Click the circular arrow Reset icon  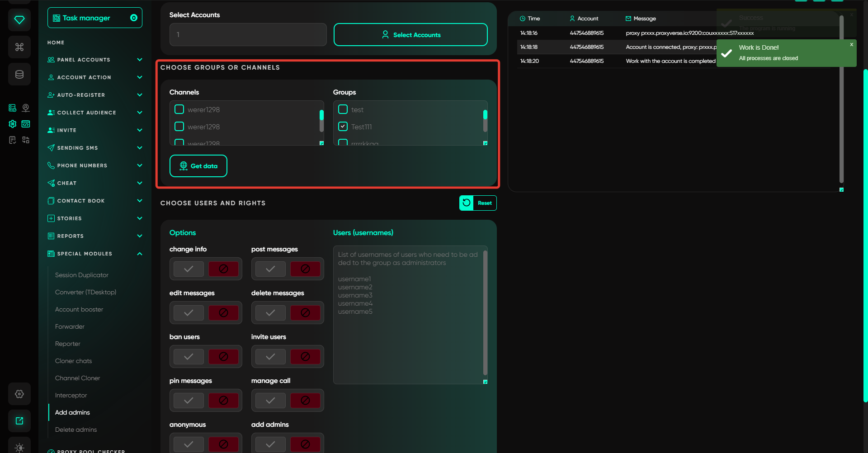(x=467, y=203)
